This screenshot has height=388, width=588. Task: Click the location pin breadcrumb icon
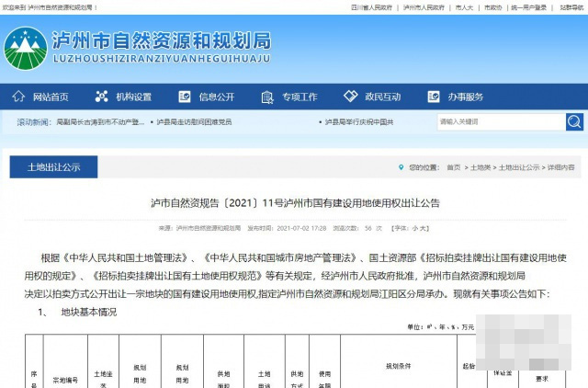click(401, 167)
